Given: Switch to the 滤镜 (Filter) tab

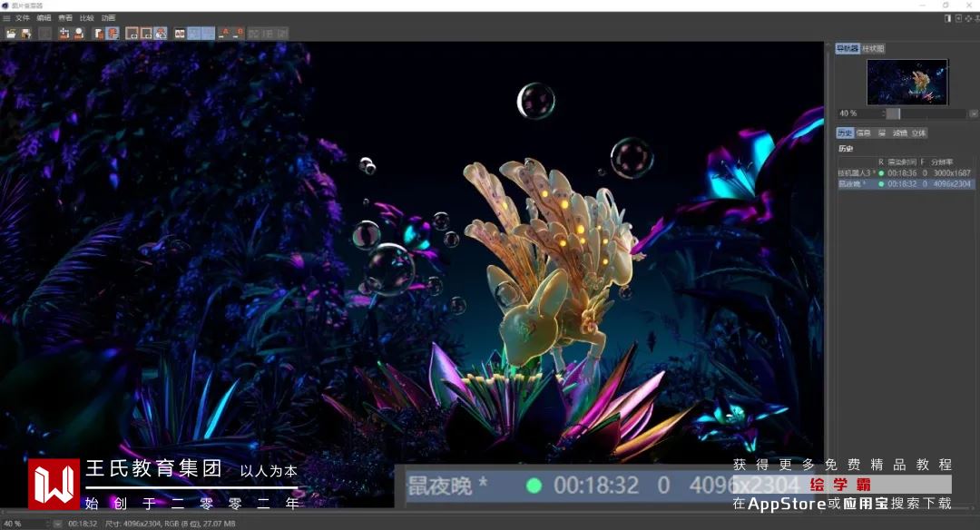Looking at the screenshot, I should [899, 132].
